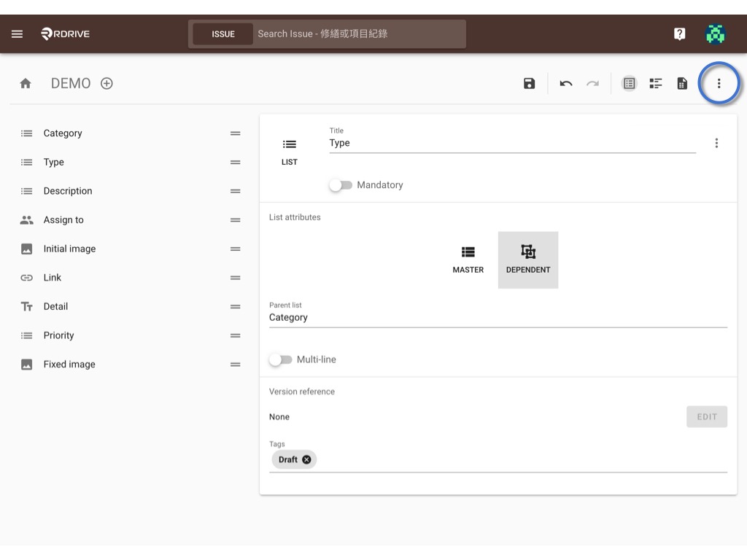Click the EDIT version reference button
Image resolution: width=747 pixels, height=560 pixels.
706,416
